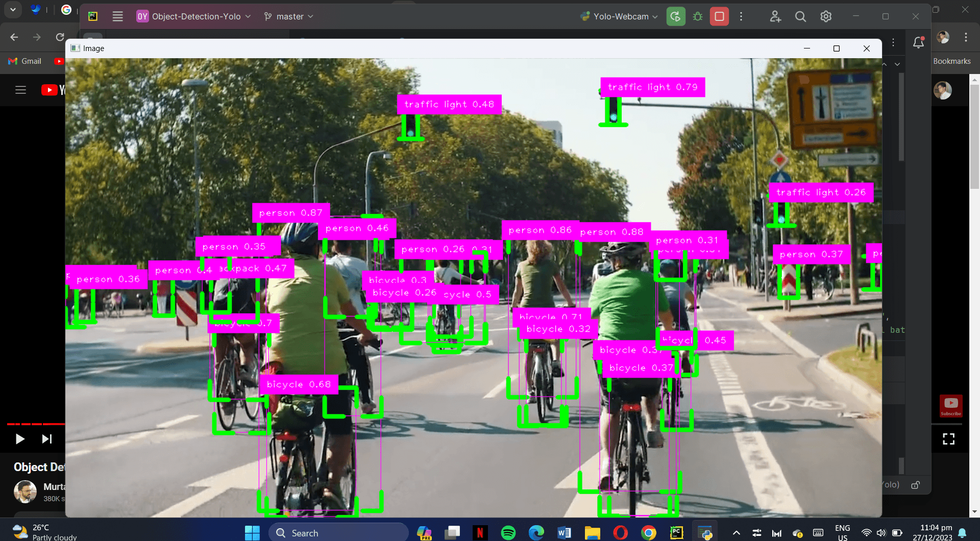Click the PyCharm logo icon in title bar
Screen dimensions: 980x541
[x=93, y=16]
